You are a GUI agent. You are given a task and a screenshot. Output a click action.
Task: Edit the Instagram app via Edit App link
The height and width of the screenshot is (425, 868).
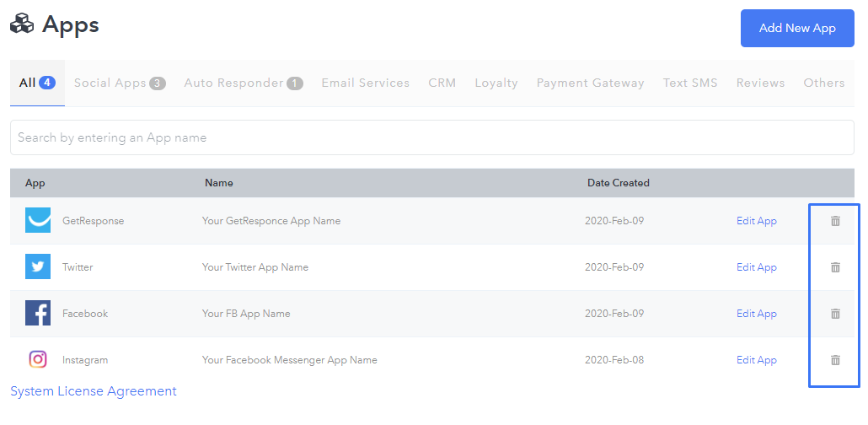pyautogui.click(x=756, y=360)
